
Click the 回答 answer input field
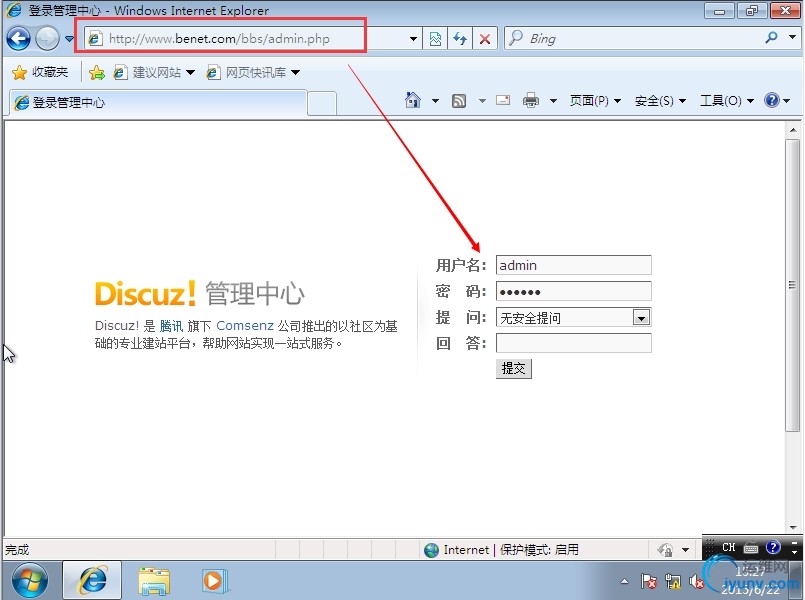pyautogui.click(x=573, y=343)
